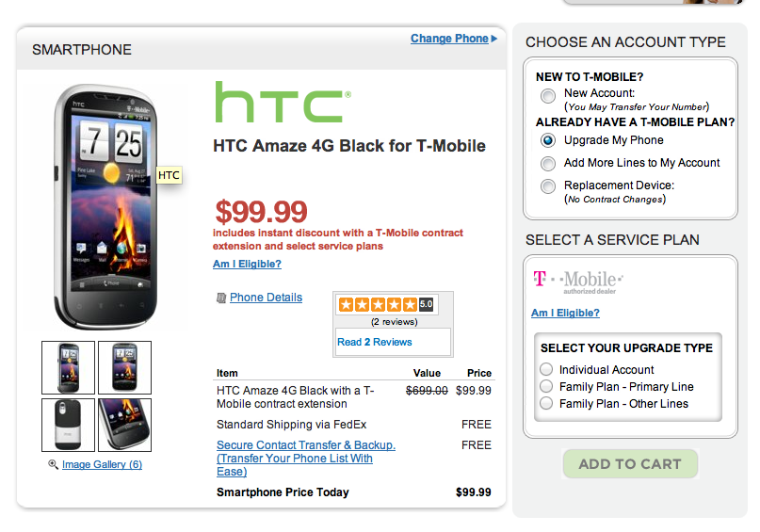760x532 pixels.
Task: Click the T-Mobile authorized dealer logo
Action: tap(577, 280)
